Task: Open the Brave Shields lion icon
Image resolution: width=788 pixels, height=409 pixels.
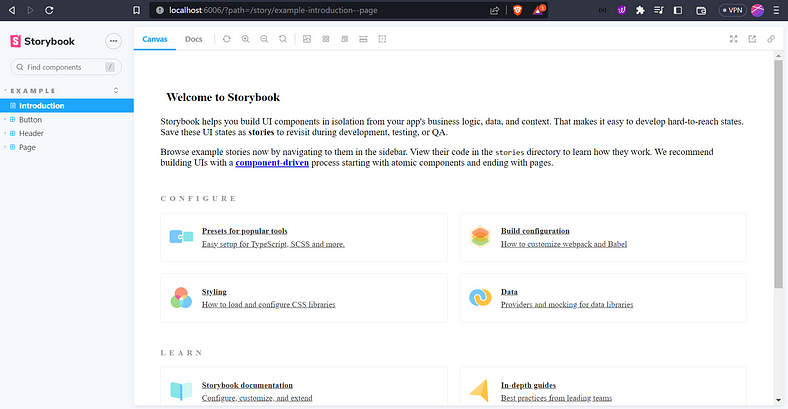Action: tap(518, 10)
